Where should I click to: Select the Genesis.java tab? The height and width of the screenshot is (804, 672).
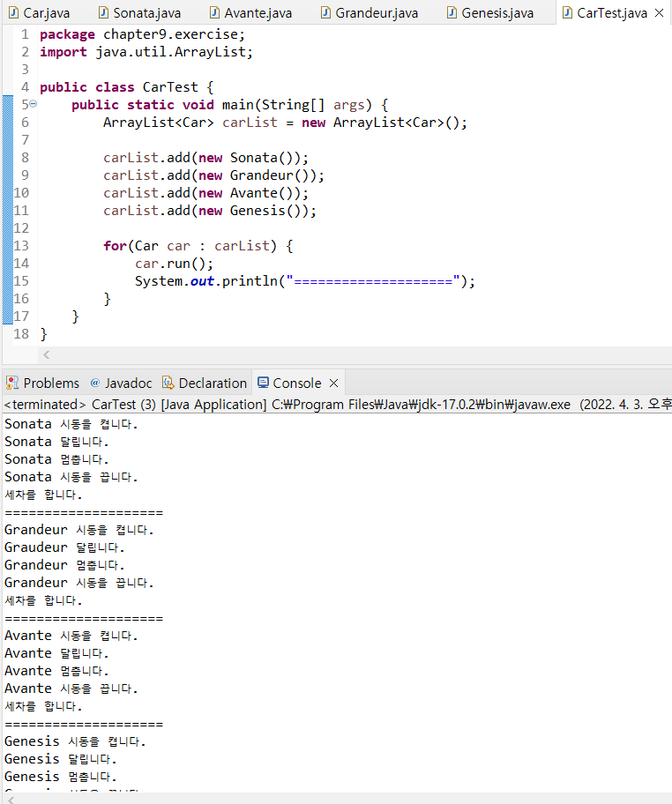[x=497, y=13]
